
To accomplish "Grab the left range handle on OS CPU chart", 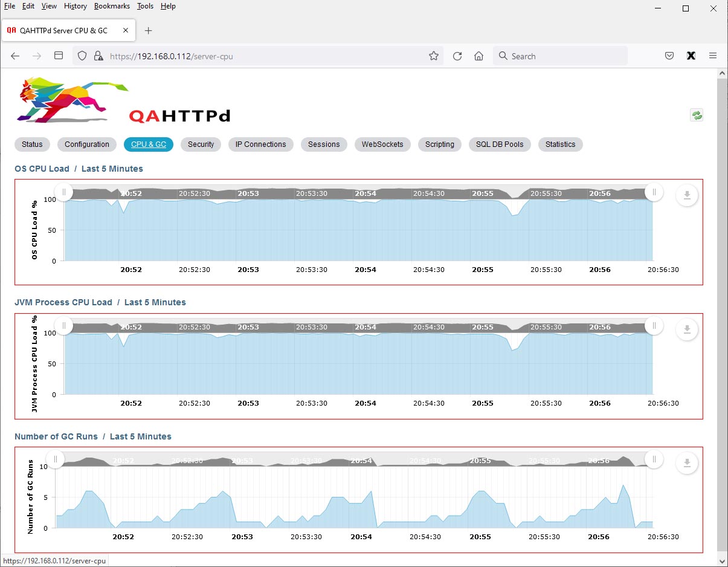I will pyautogui.click(x=64, y=192).
